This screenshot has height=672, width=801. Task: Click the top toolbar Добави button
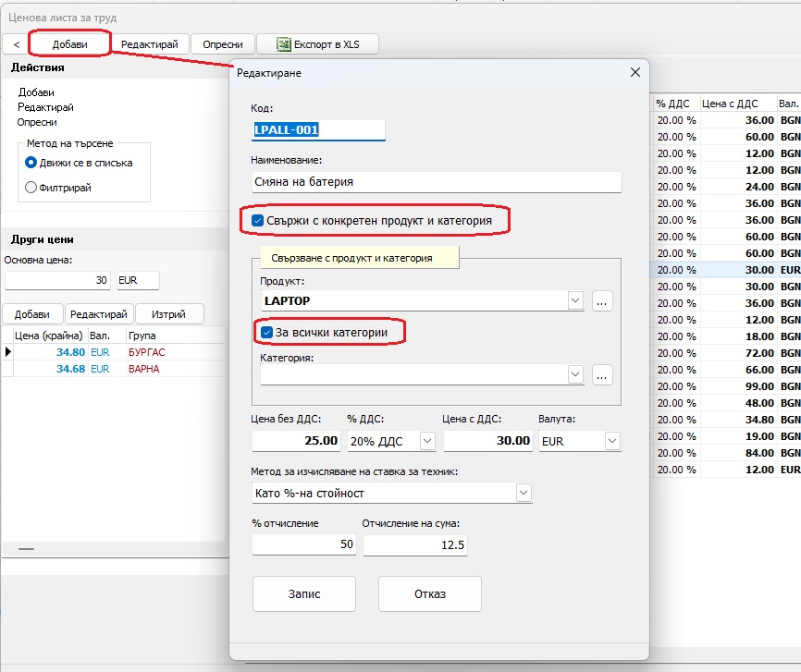(x=70, y=44)
